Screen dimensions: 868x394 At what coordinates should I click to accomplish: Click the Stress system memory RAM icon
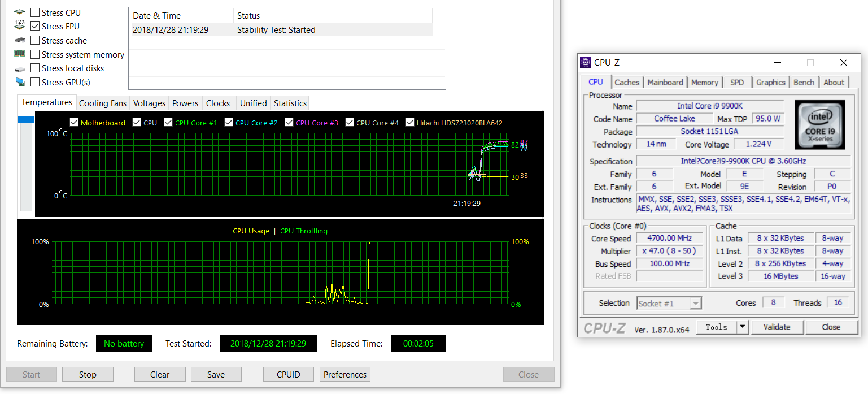click(x=20, y=54)
